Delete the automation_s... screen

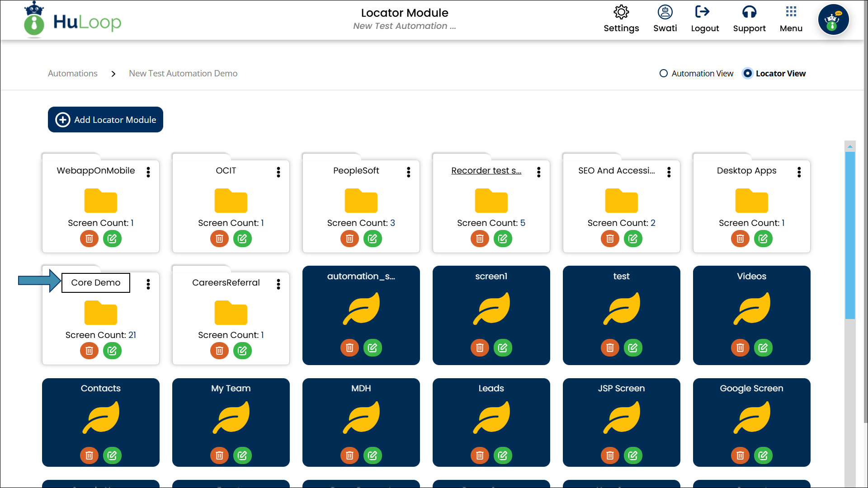pyautogui.click(x=349, y=348)
